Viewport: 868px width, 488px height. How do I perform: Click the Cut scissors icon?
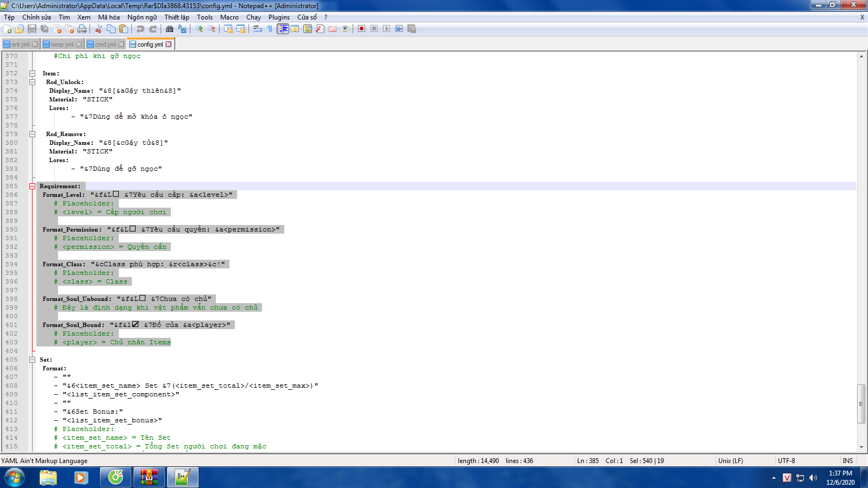(99, 29)
